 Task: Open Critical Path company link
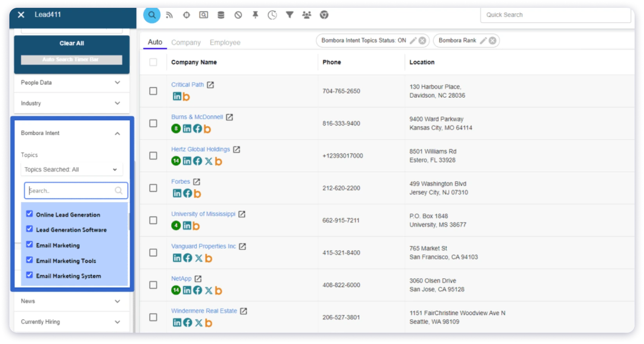pyautogui.click(x=188, y=84)
